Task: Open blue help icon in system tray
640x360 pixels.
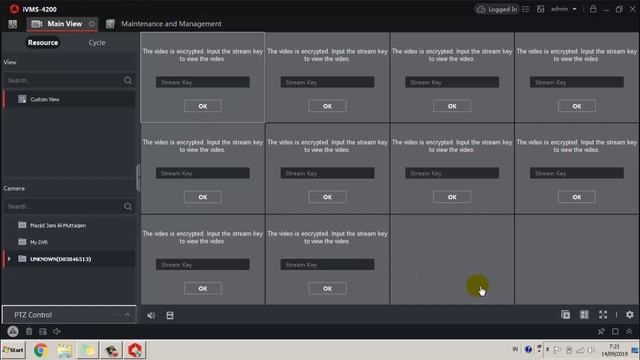Action: [x=528, y=349]
